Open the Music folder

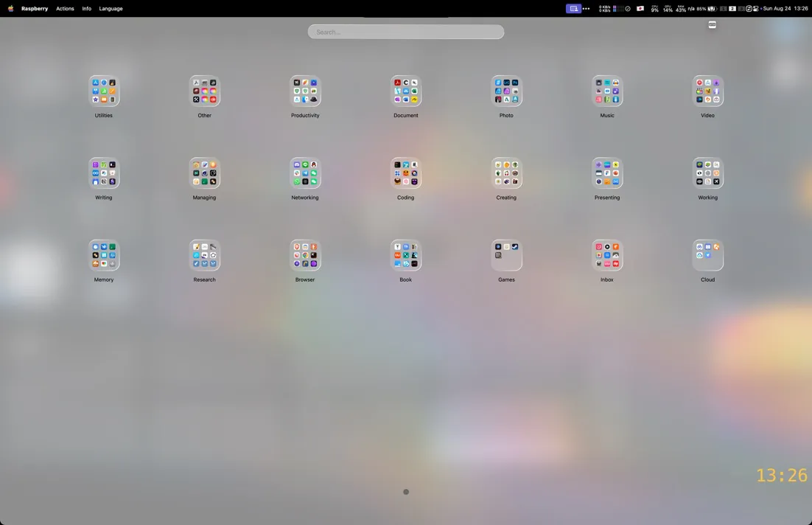click(607, 91)
